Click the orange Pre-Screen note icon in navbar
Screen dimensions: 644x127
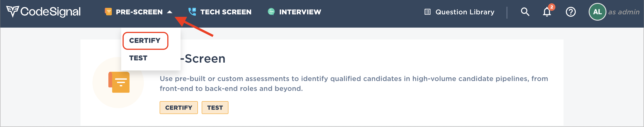point(108,12)
